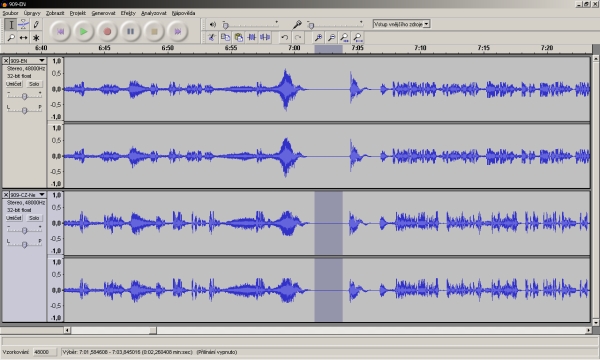This screenshot has width=600, height=360.
Task: Start recording with red Record button
Action: coord(107,31)
